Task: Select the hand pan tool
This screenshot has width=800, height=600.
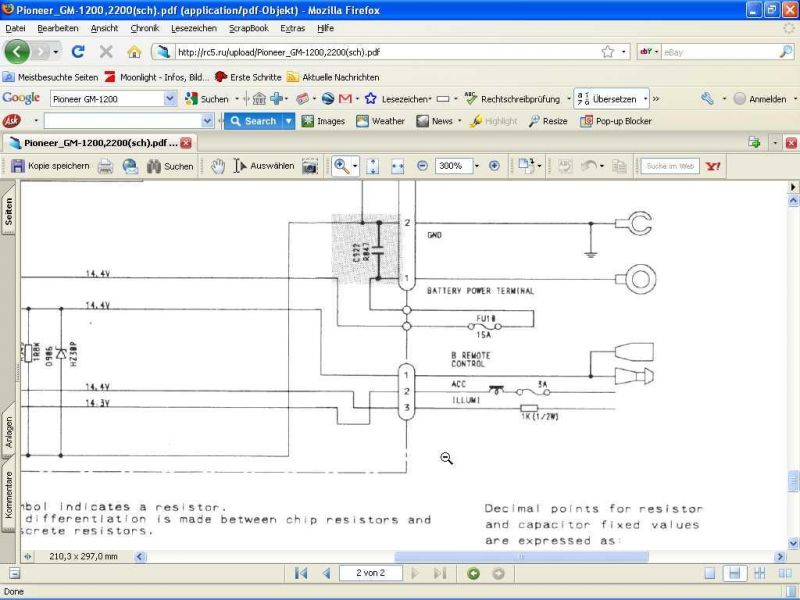Action: (x=218, y=166)
